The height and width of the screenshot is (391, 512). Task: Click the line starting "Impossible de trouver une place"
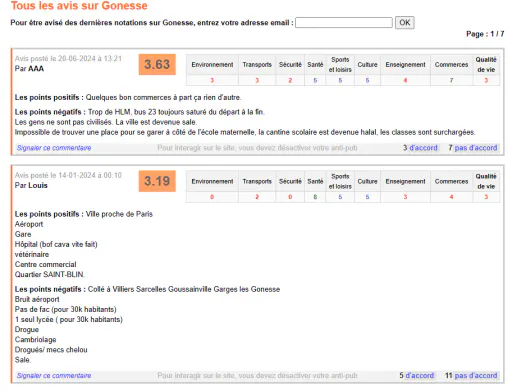coord(245,132)
